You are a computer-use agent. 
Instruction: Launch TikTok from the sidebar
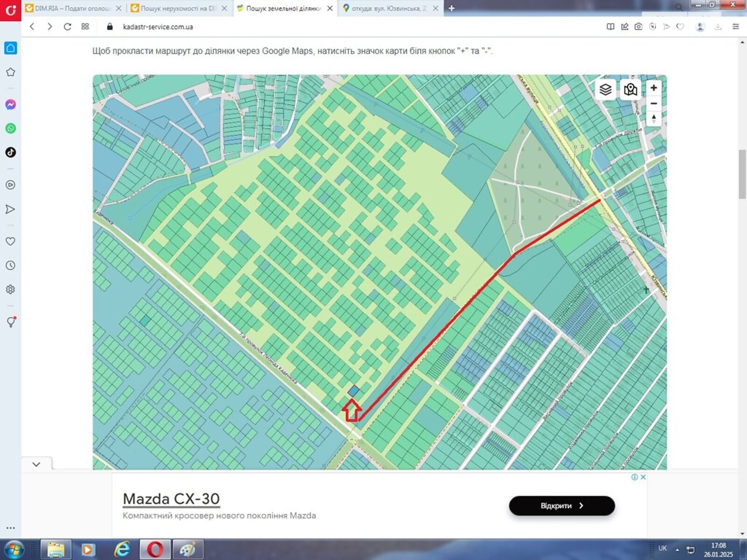click(10, 153)
